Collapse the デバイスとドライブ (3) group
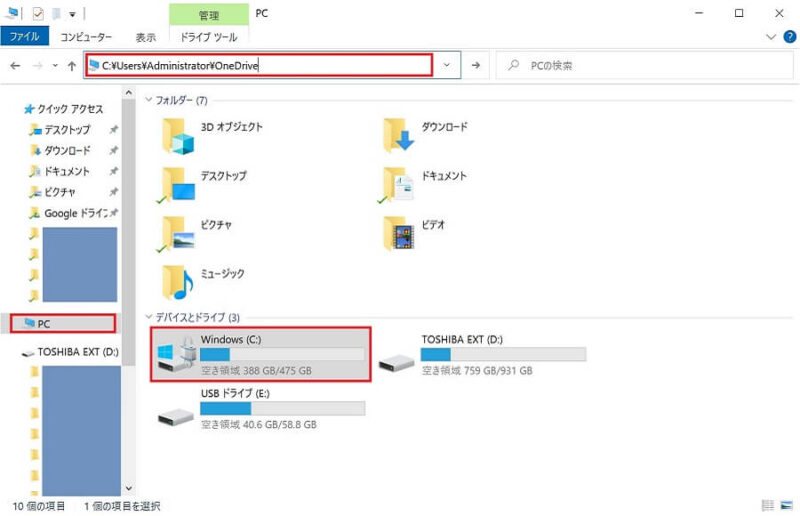800x516 pixels. 149,317
